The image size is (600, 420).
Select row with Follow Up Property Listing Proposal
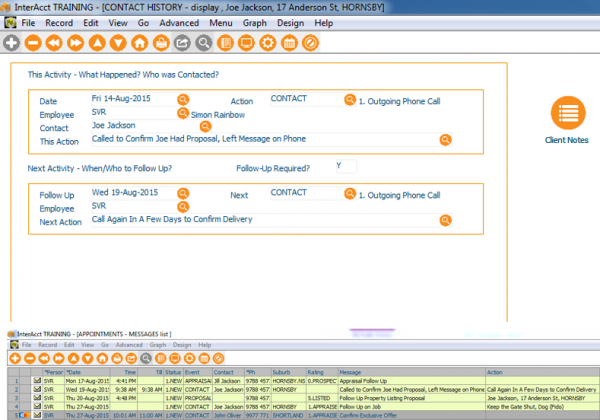pos(303,398)
